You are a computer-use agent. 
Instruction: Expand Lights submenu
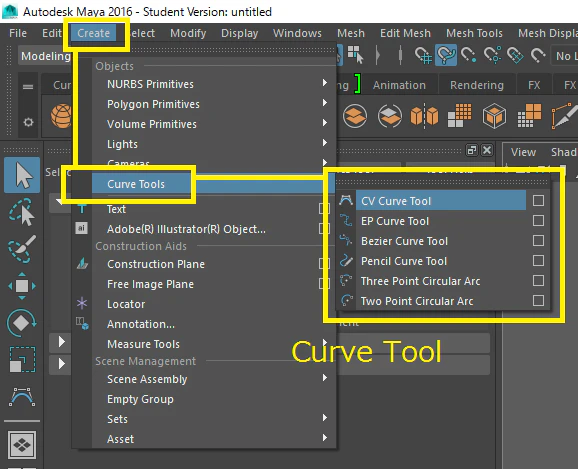pos(324,142)
